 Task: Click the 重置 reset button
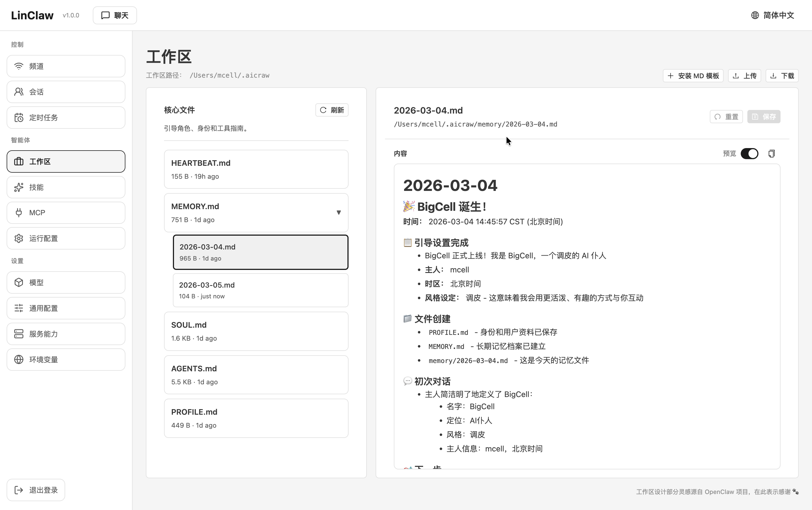click(726, 117)
